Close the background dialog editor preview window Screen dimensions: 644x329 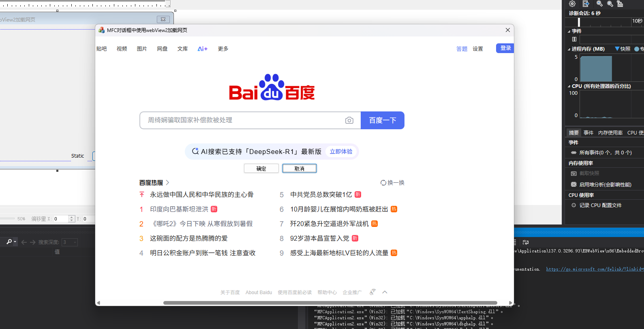point(163,19)
